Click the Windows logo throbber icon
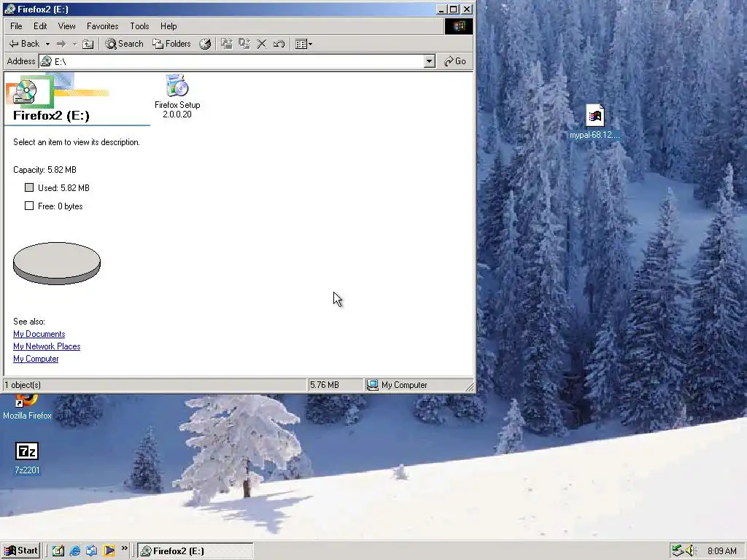 459,26
